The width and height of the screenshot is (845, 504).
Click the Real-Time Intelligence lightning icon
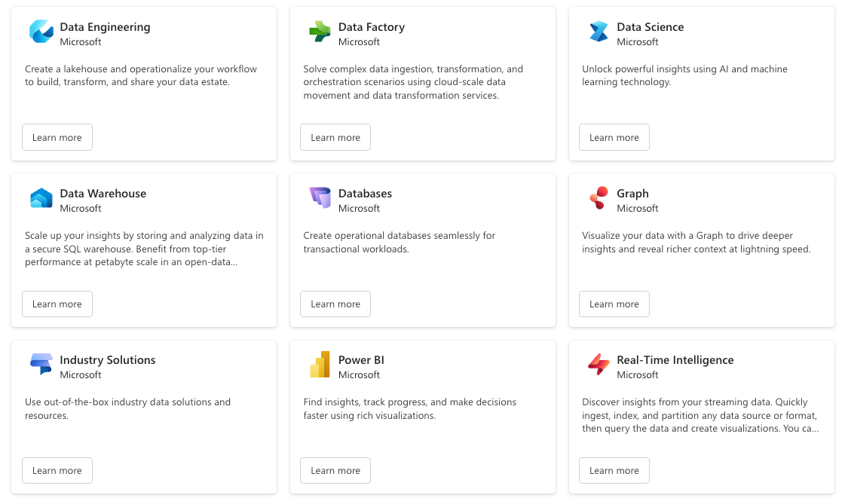[599, 365]
